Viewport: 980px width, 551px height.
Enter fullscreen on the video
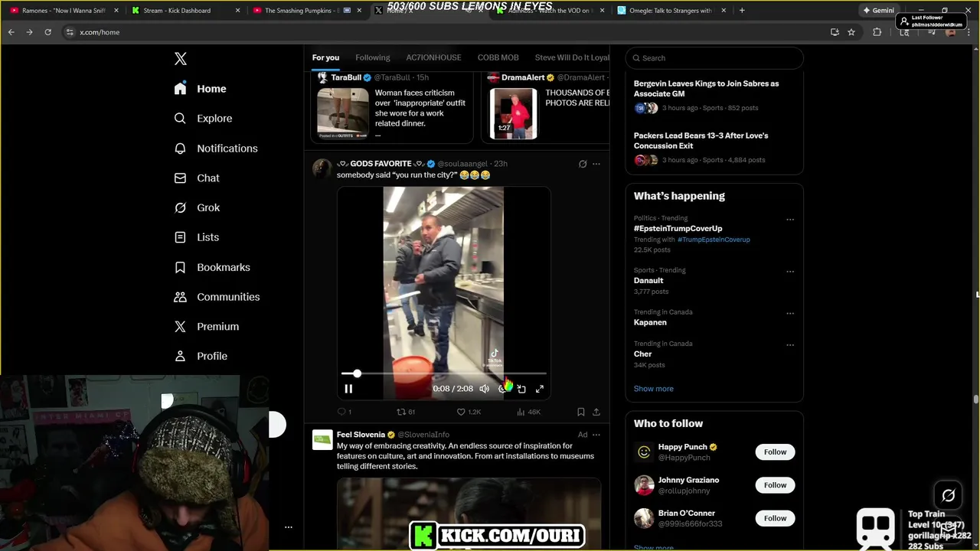(540, 389)
